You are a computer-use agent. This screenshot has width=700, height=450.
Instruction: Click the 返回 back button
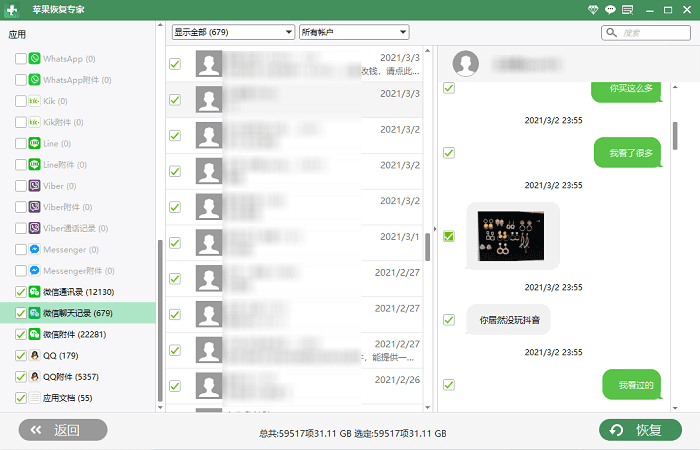[63, 430]
